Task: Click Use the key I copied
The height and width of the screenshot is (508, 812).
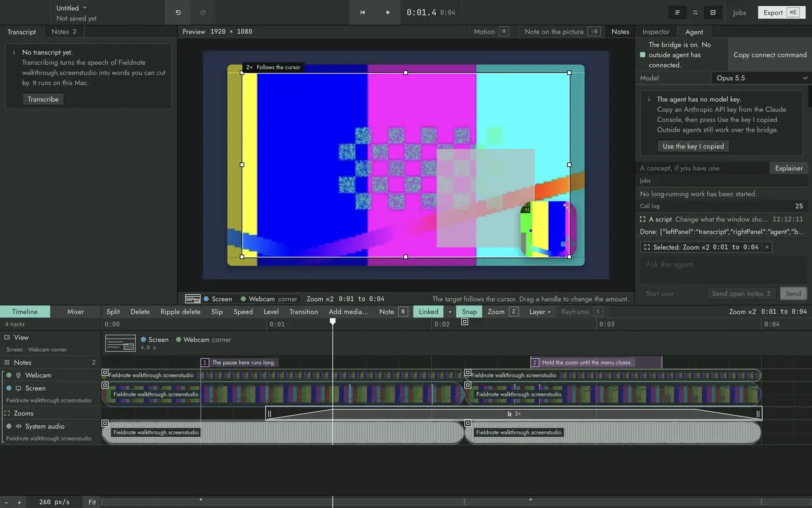Action: [693, 146]
